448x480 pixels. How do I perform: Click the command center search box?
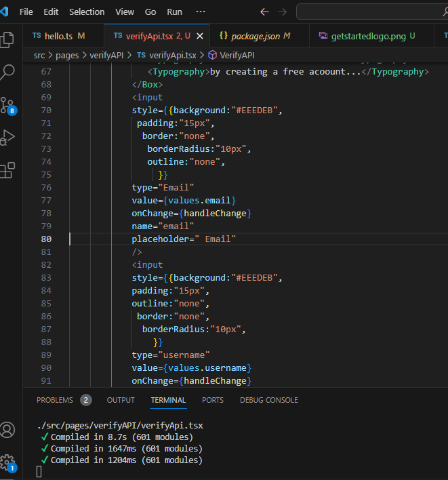tap(372, 12)
